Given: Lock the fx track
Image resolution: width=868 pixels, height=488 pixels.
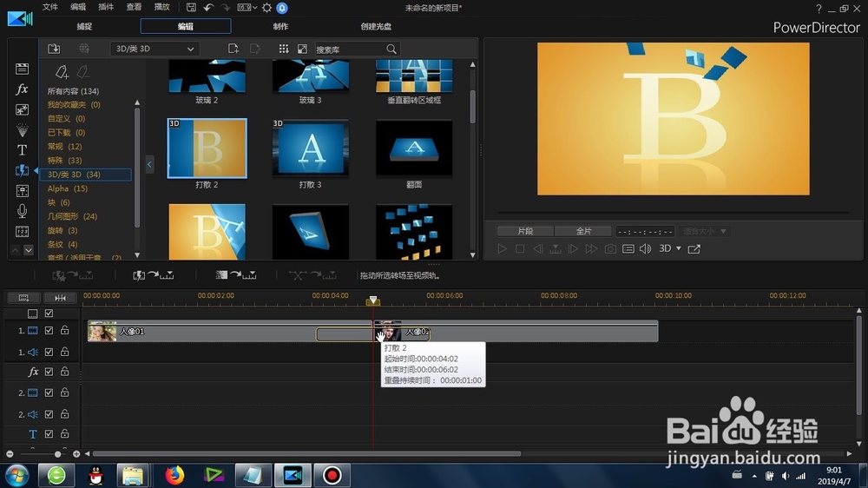Looking at the screenshot, I should pyautogui.click(x=65, y=371).
